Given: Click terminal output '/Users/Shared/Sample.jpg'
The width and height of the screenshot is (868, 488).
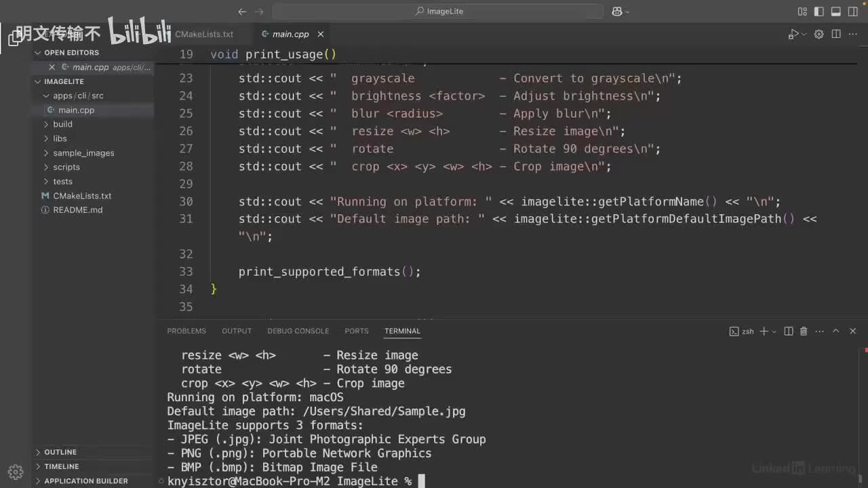Looking at the screenshot, I should click(x=384, y=411).
